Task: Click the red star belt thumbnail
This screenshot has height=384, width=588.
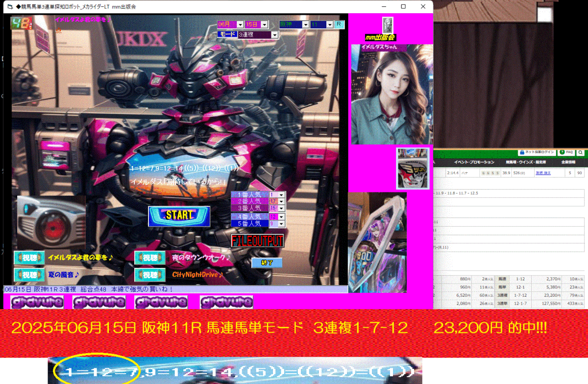Action: point(413,168)
